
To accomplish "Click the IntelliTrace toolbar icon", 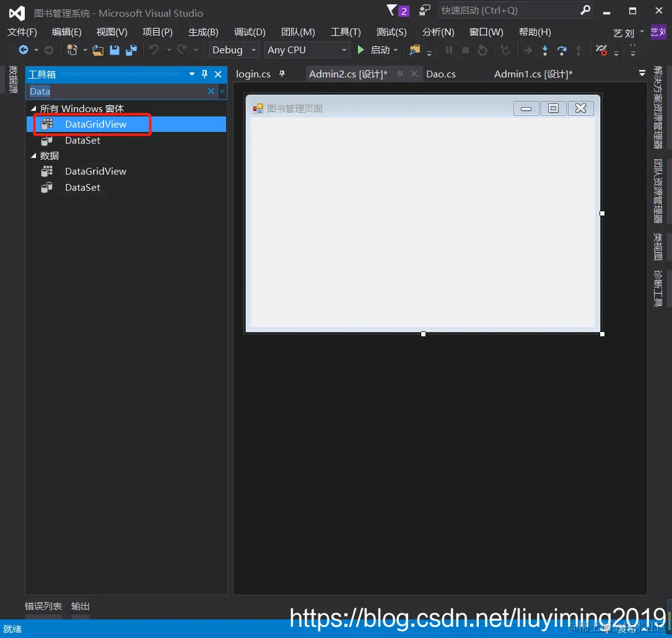I will 601,50.
